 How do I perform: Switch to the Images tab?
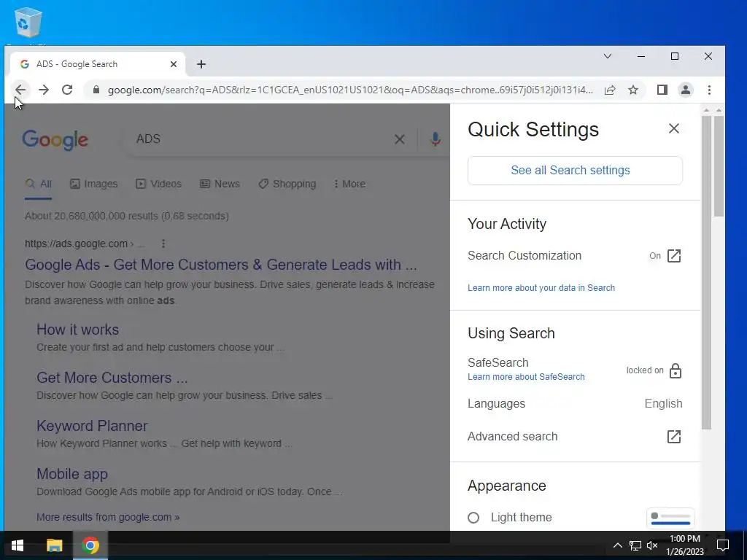click(x=93, y=184)
